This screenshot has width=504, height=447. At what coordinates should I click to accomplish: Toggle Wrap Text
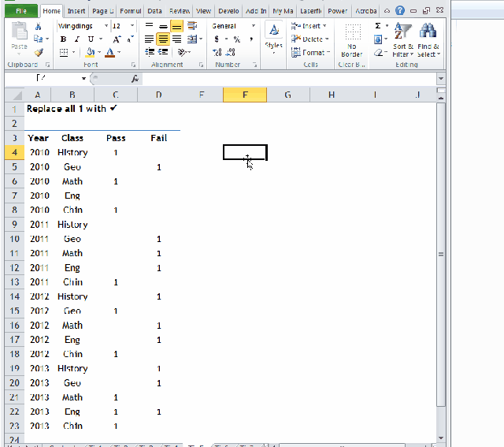pos(192,26)
